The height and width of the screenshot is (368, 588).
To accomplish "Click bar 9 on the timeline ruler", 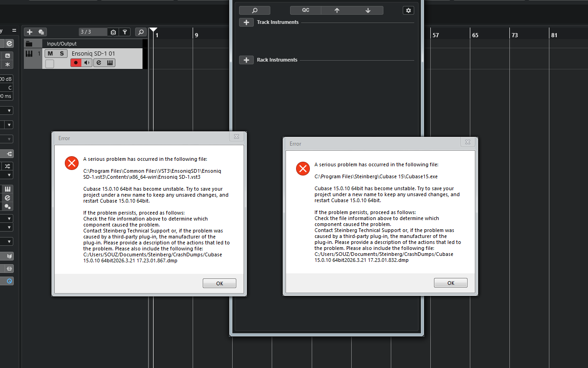I will coord(196,35).
